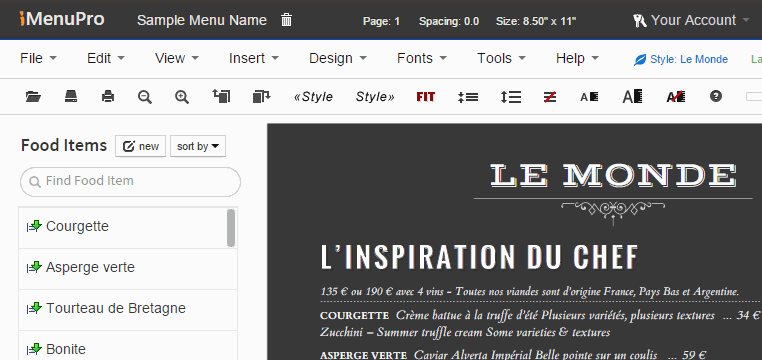Click the L'INSPIRATION DU CHEF heading
The height and width of the screenshot is (360, 762).
479,257
